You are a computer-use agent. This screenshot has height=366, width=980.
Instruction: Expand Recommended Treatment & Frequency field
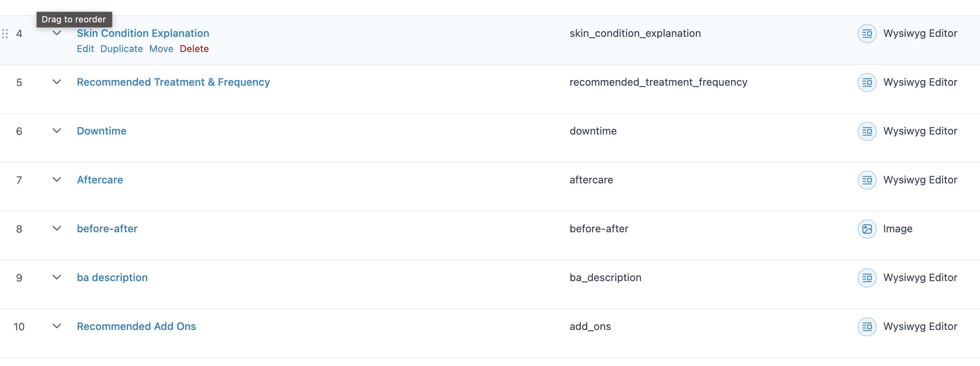coord(57,82)
